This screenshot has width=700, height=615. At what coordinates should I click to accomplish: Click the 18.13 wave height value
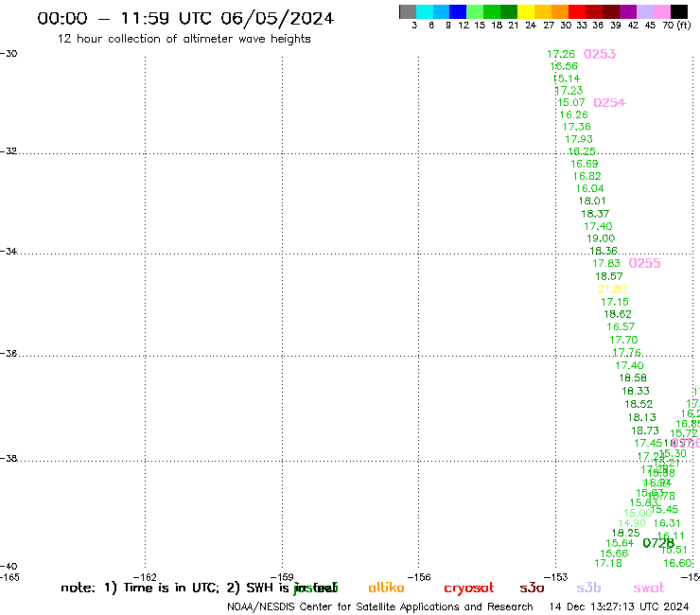click(642, 417)
